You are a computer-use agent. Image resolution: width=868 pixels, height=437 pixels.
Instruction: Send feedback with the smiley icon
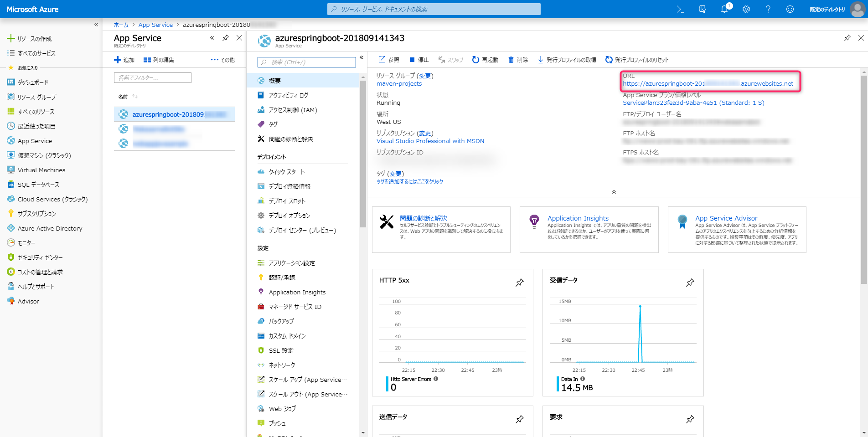coord(790,9)
